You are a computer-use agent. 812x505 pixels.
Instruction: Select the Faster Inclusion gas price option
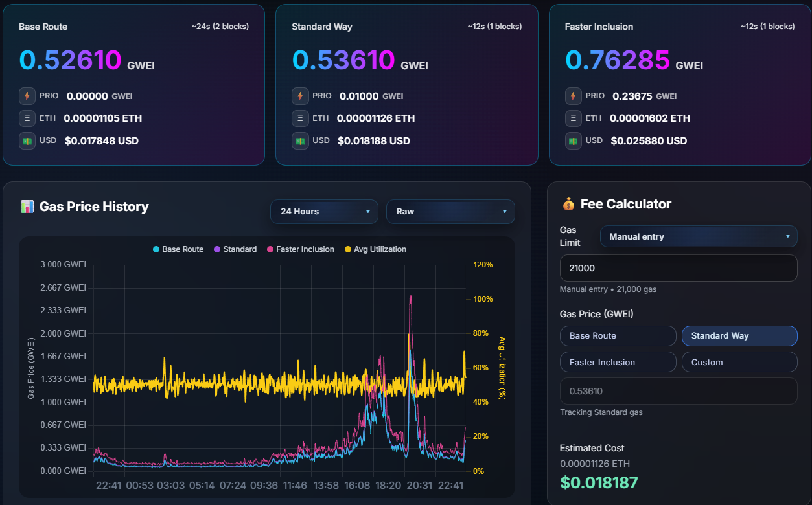pyautogui.click(x=618, y=362)
